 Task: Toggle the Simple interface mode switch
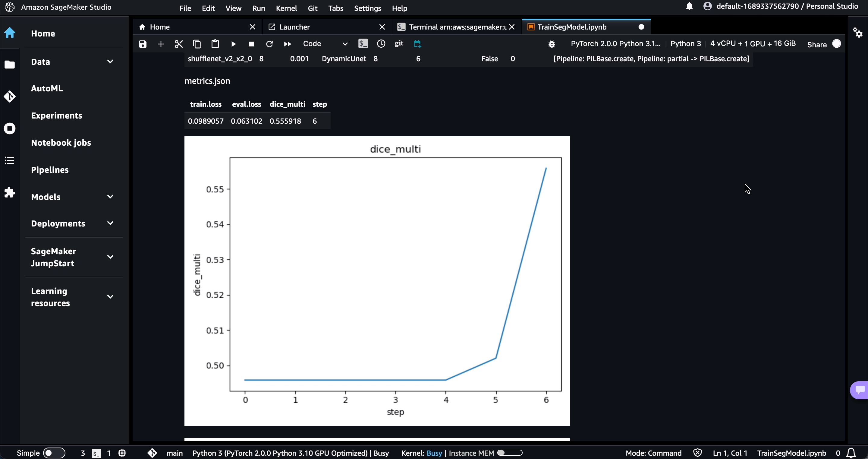(x=54, y=453)
